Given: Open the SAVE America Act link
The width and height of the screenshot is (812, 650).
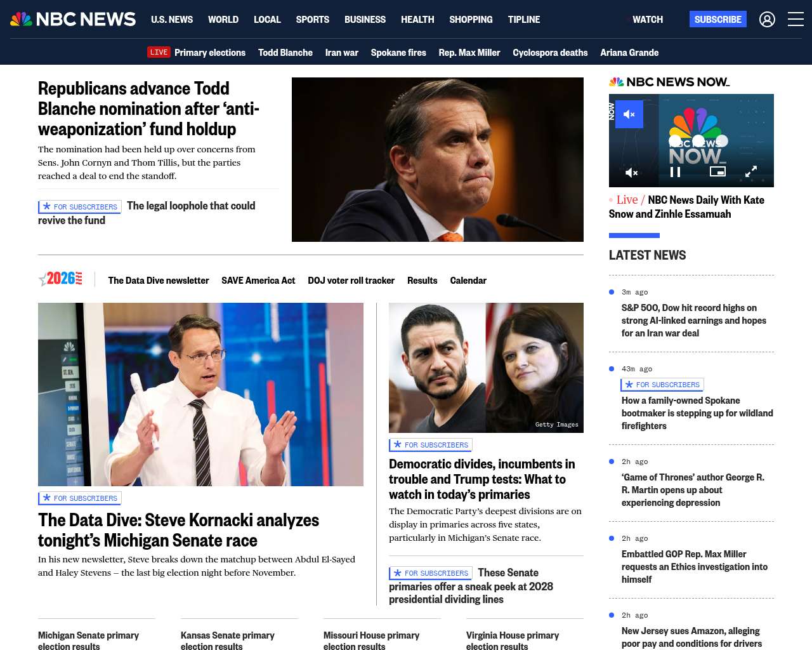Looking at the screenshot, I should pos(258,281).
